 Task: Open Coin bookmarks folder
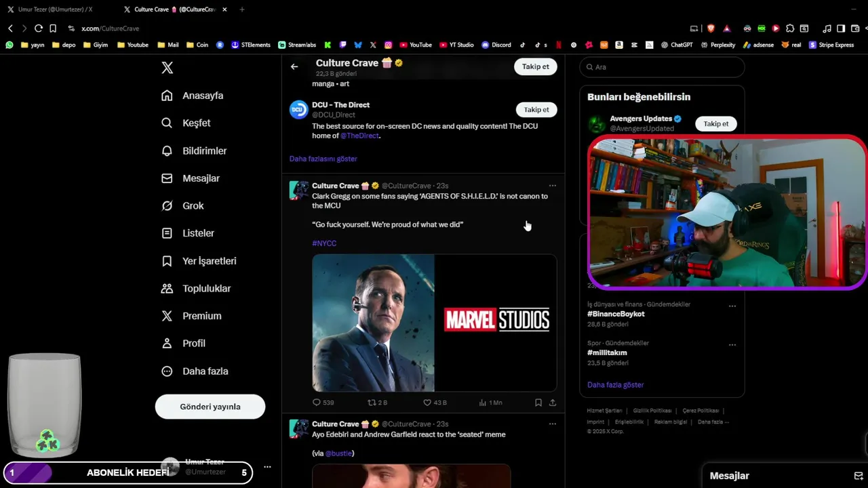click(x=197, y=45)
